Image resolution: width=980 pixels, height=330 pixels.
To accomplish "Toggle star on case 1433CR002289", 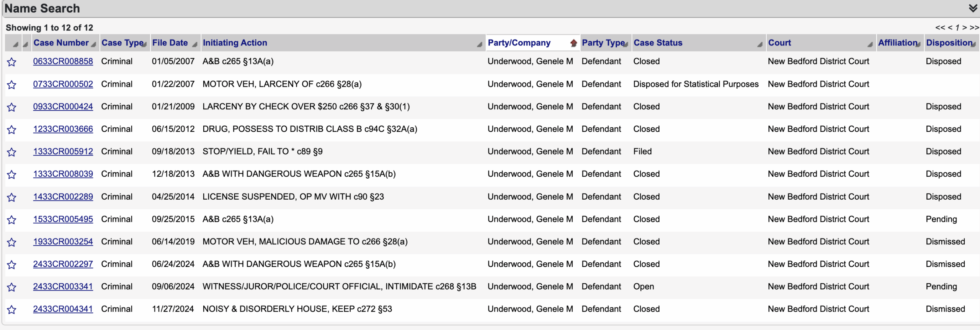I will (12, 197).
